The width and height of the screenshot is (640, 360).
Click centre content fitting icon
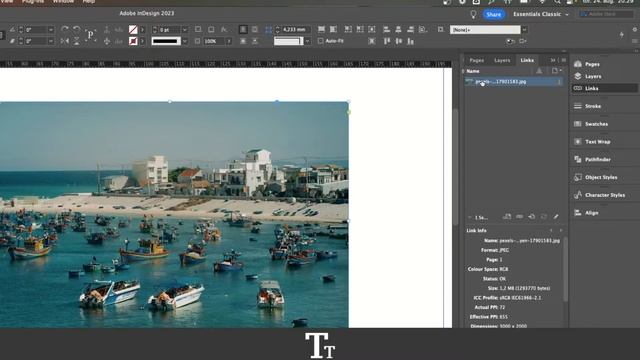(x=372, y=29)
